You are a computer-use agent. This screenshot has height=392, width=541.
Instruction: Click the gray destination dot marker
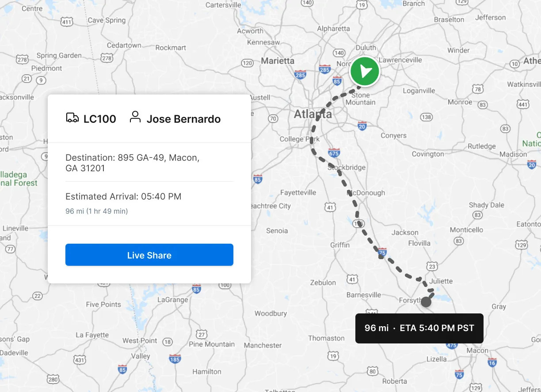(426, 302)
